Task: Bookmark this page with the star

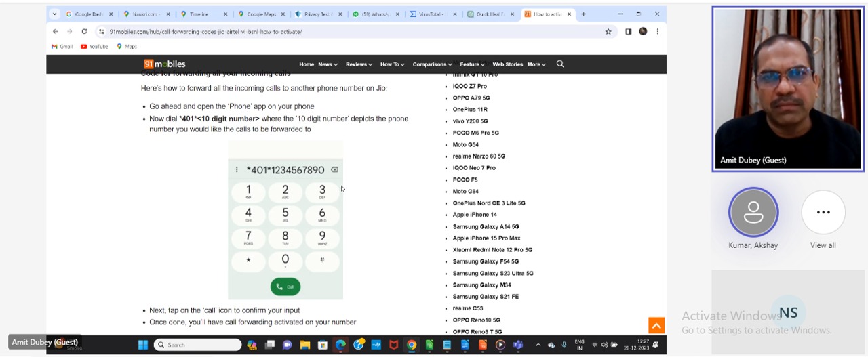Action: click(608, 31)
